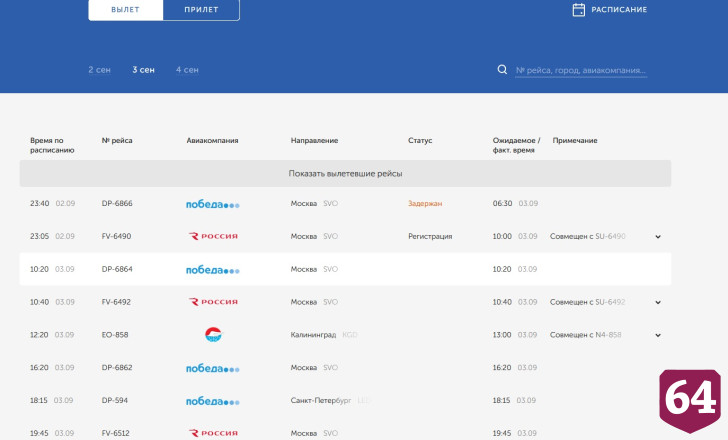Click the Примечание column header
Screen dimensions: 728x440
575,140
